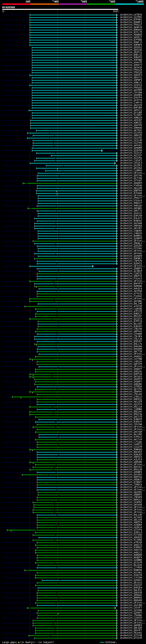Viewport: 146px width, 644px height.
Task: Open hit UniRef100_Q7ZYF8
Action: point(131,530)
